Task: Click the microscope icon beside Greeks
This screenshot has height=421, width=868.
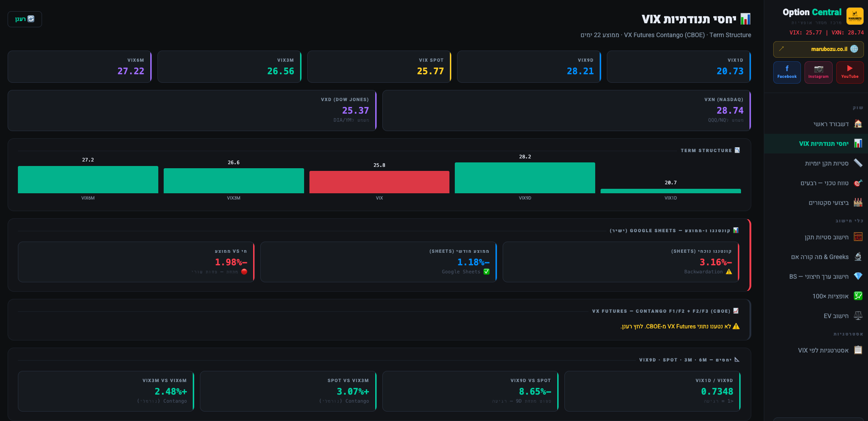Action: click(858, 257)
